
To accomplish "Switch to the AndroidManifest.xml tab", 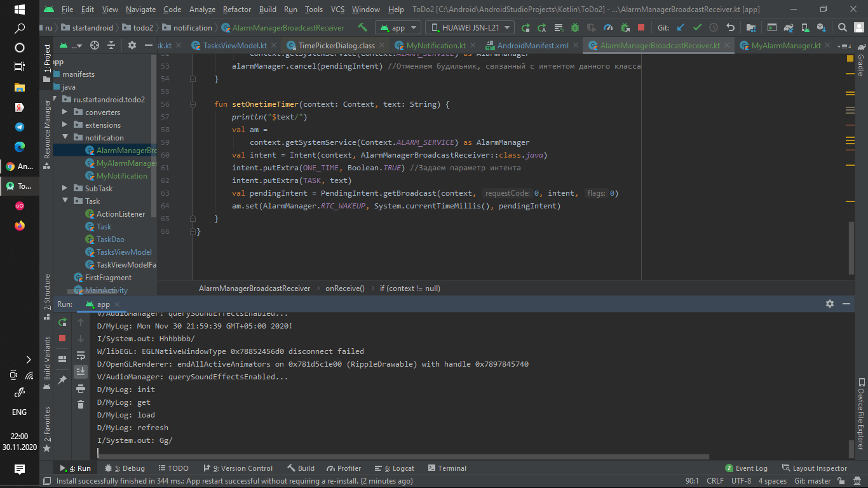I will (532, 46).
